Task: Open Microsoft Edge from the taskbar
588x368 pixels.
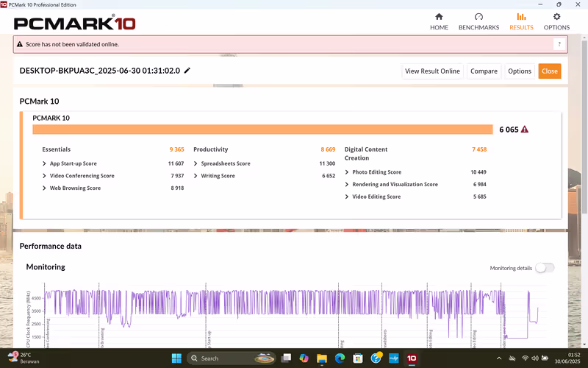Action: pos(340,358)
